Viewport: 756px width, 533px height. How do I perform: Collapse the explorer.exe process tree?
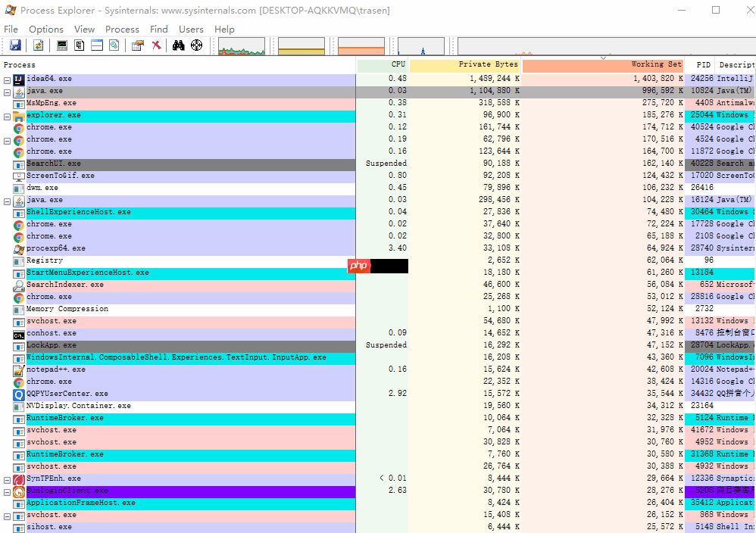pos(7,116)
